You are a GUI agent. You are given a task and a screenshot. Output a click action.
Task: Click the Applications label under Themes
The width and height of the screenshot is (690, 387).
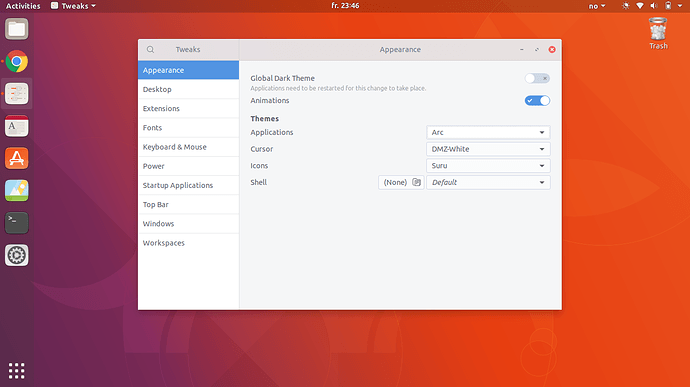pos(272,132)
